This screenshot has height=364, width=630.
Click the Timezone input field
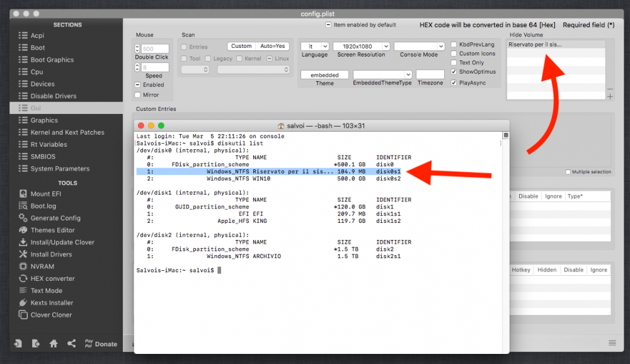[x=430, y=74]
